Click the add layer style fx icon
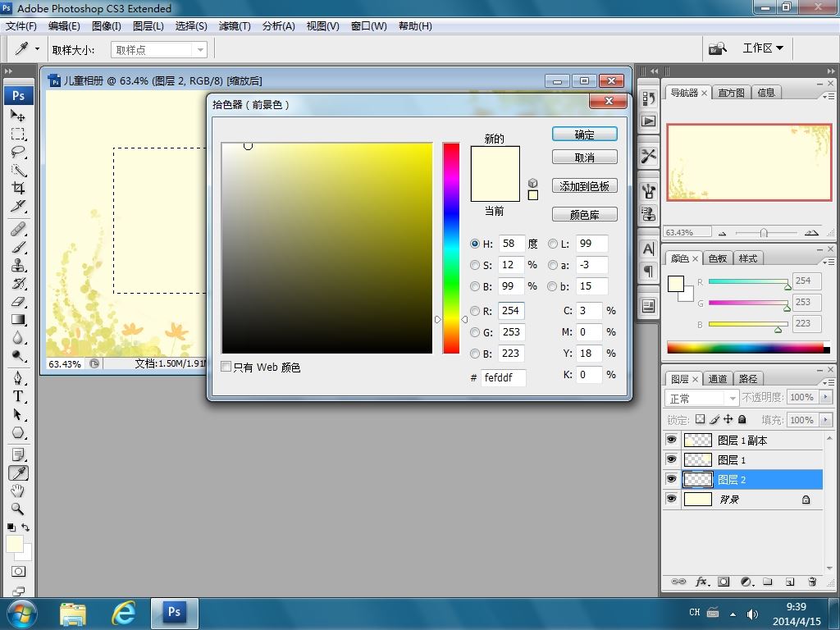This screenshot has width=840, height=630. tap(702, 582)
